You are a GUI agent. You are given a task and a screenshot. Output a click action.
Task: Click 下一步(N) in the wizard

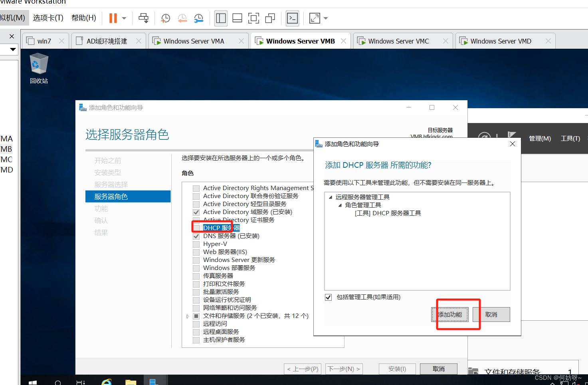click(344, 369)
